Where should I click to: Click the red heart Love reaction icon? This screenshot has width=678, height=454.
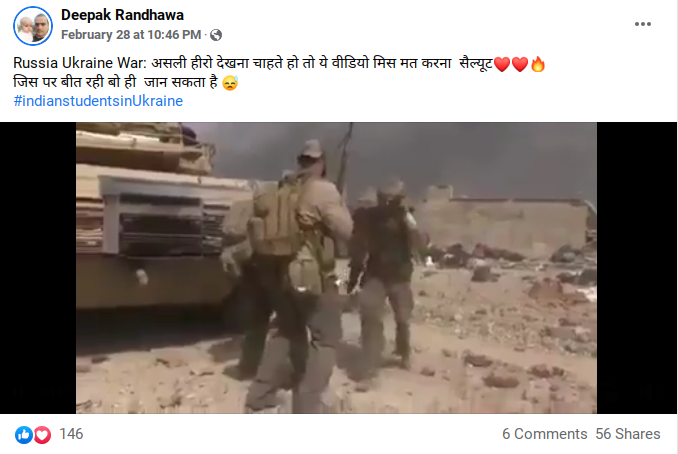click(42, 435)
